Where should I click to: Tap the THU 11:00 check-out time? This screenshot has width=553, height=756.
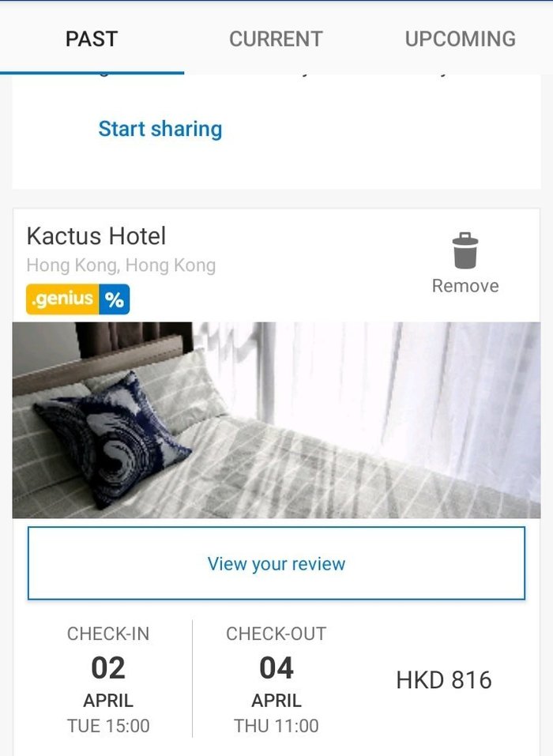click(276, 726)
